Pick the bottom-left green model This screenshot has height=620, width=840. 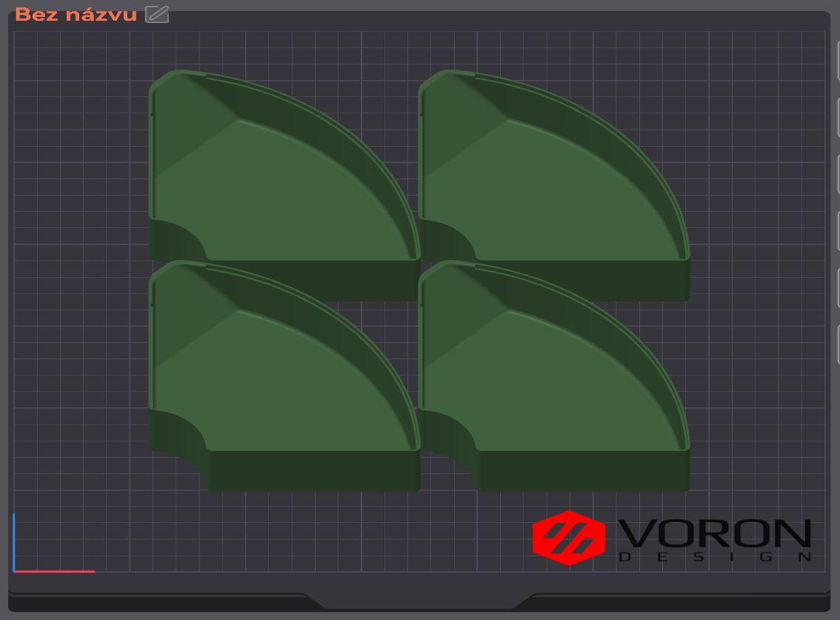click(x=284, y=376)
